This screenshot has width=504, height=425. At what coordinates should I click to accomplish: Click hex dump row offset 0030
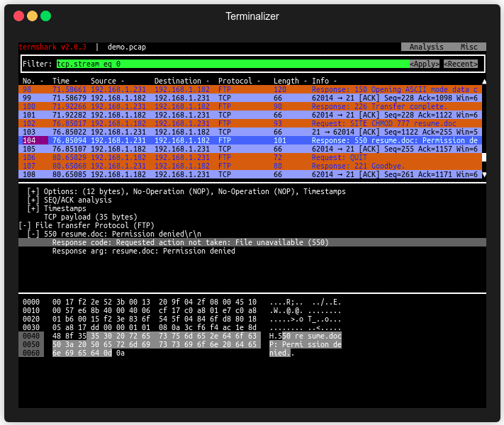pos(31,328)
